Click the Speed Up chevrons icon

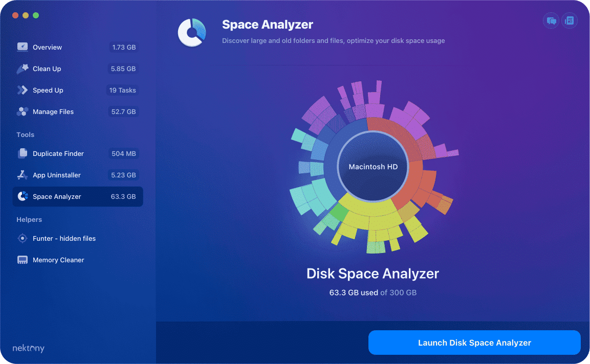22,90
